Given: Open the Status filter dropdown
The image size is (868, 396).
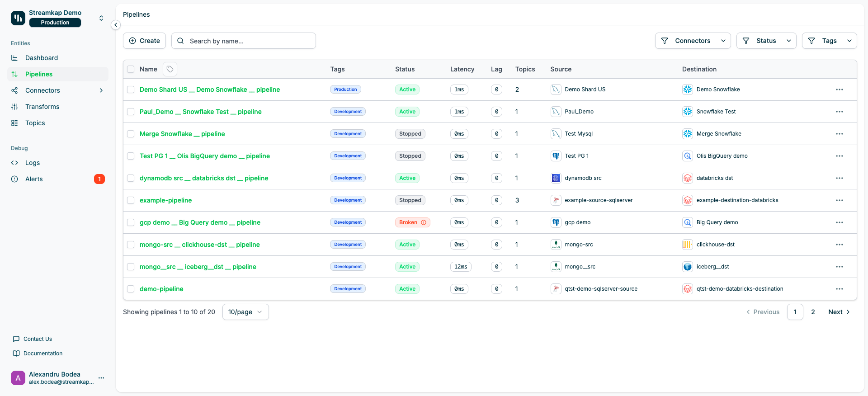Looking at the screenshot, I should (x=766, y=41).
